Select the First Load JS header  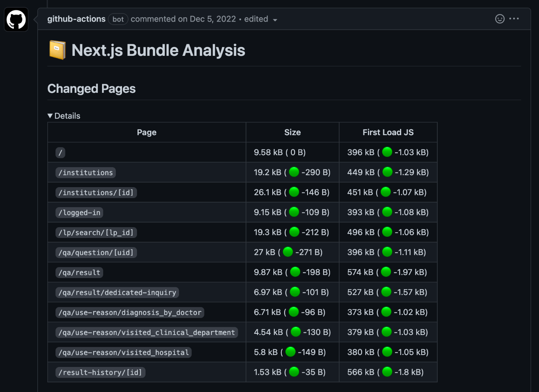point(388,132)
